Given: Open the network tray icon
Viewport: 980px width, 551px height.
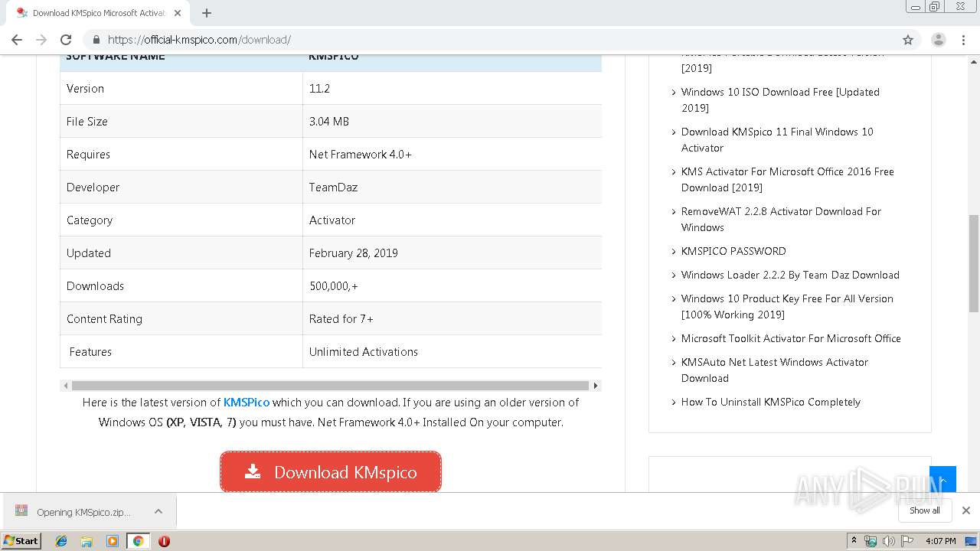Looking at the screenshot, I should 871,541.
